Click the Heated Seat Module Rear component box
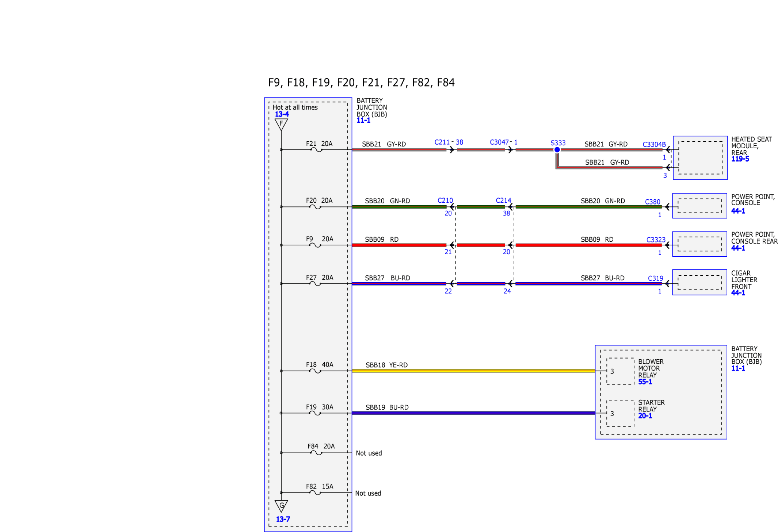The width and height of the screenshot is (778, 532). [x=700, y=158]
